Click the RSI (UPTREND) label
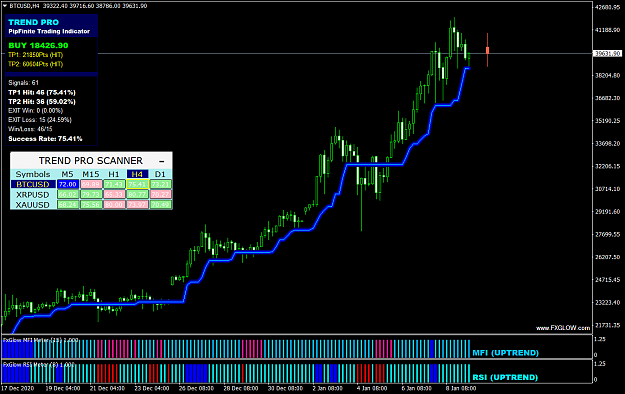The width and height of the screenshot is (625, 394). (x=505, y=377)
